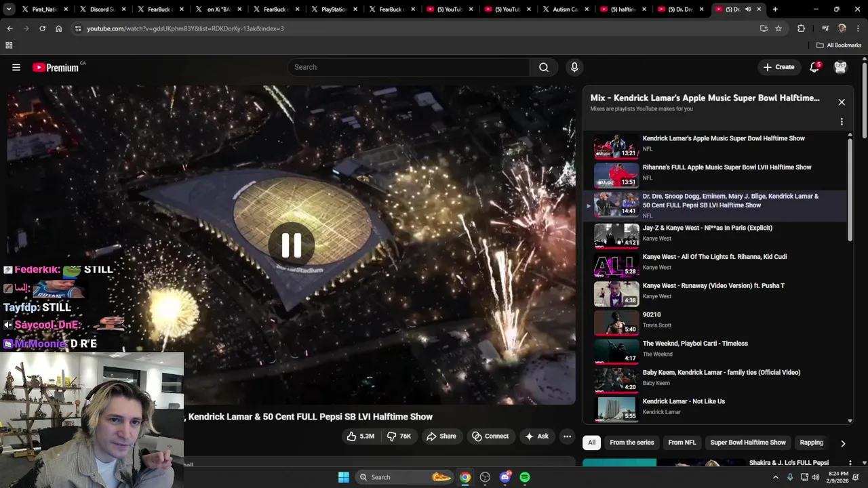The image size is (868, 488).
Task: Play Baby Keem family ties video
Action: tap(715, 381)
